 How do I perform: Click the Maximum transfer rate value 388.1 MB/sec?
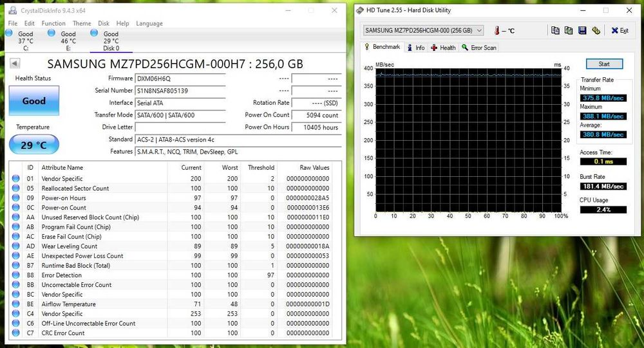[x=603, y=116]
